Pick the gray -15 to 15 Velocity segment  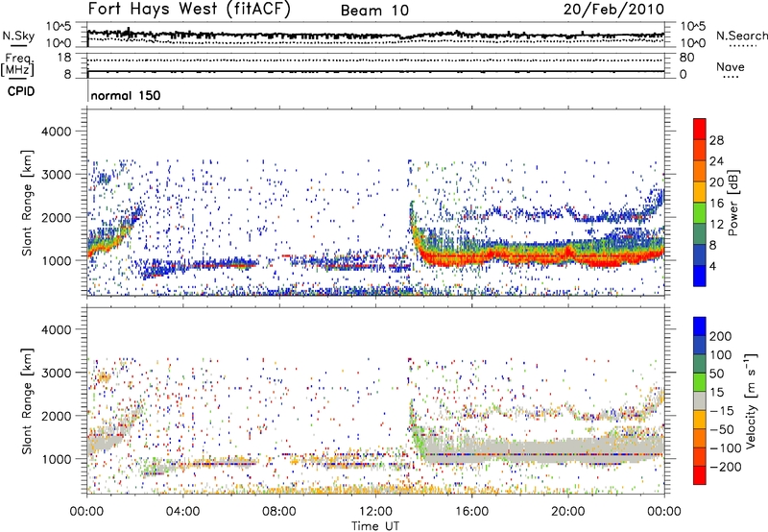[700, 400]
